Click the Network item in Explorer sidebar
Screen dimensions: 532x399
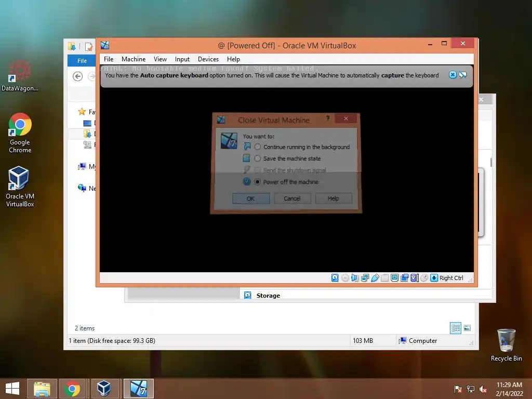click(x=87, y=188)
